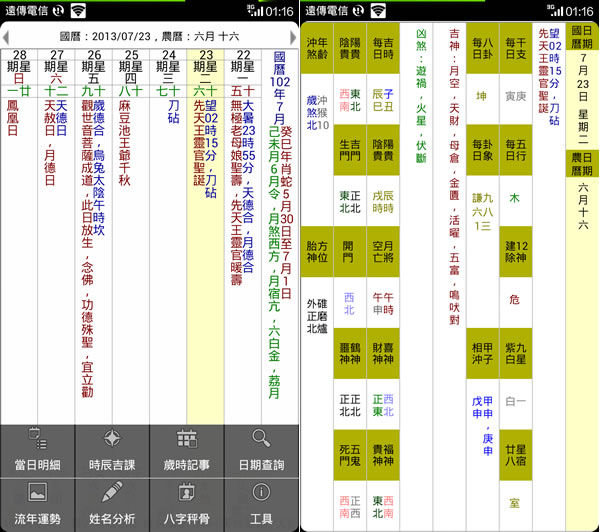The width and height of the screenshot is (600, 532).
Task: Tap Wi-Fi icon in left phone status bar
Action: click(78, 11)
